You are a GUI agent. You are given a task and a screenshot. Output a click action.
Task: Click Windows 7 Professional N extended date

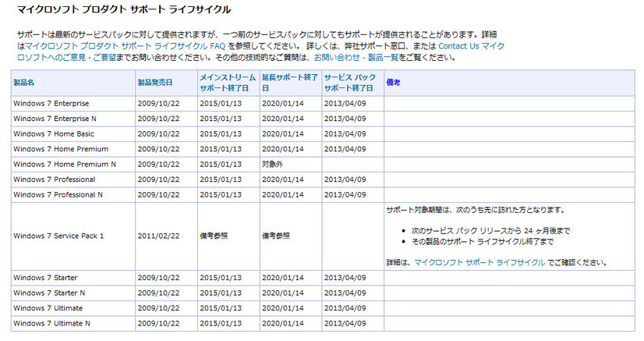point(283,195)
